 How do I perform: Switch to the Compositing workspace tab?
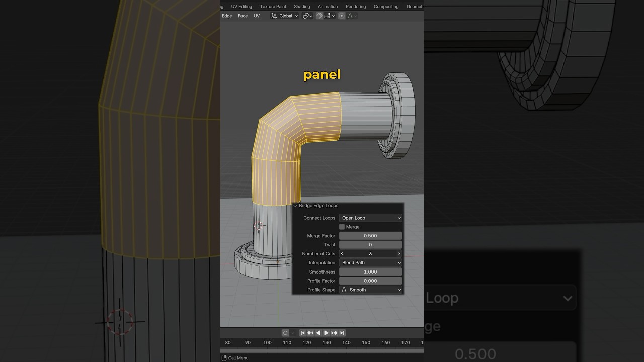tap(386, 7)
